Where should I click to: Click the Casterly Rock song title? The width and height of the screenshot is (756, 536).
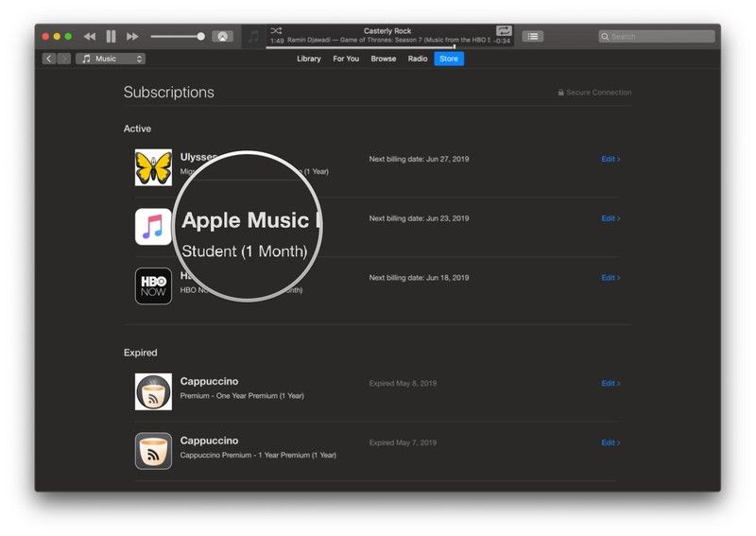coord(387,31)
